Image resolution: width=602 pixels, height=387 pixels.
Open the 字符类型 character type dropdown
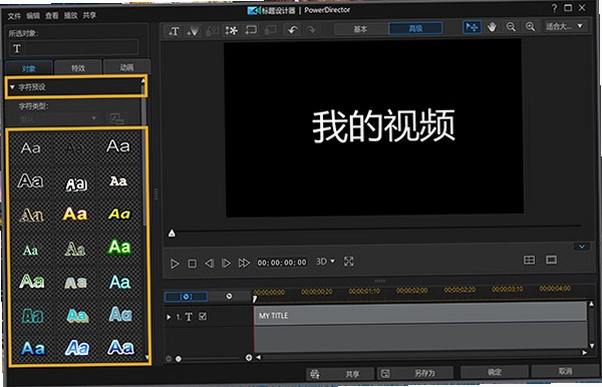pyautogui.click(x=58, y=119)
